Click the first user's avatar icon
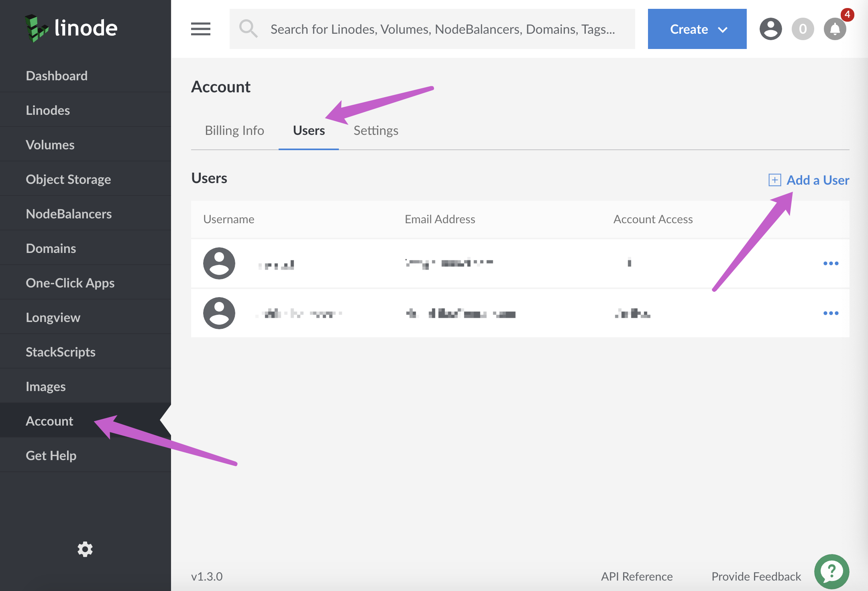The width and height of the screenshot is (868, 591). 219,263
